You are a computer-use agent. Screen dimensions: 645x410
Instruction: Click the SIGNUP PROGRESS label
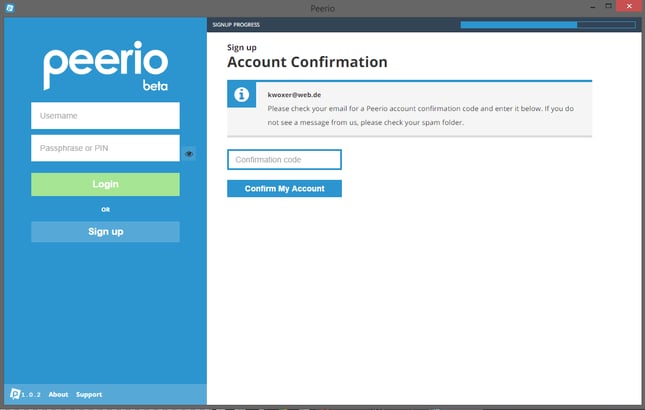(236, 25)
